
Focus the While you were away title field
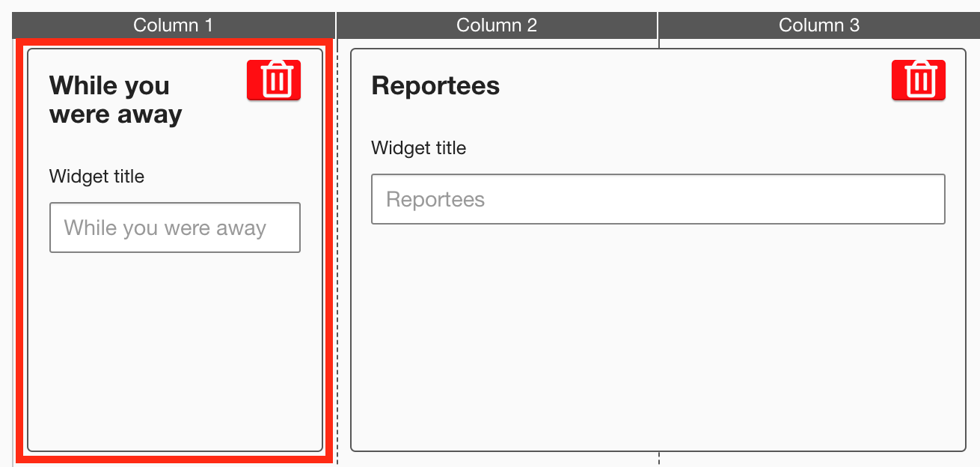coord(174,228)
